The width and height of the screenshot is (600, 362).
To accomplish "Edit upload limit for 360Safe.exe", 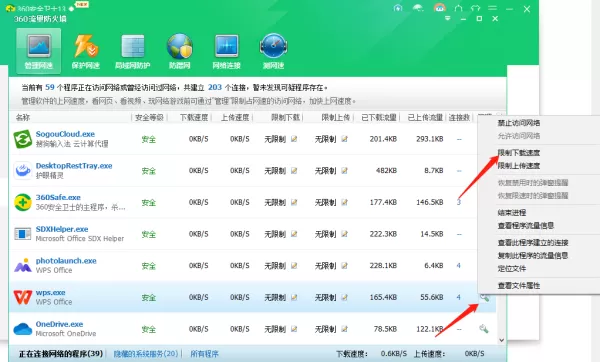I will tap(344, 202).
